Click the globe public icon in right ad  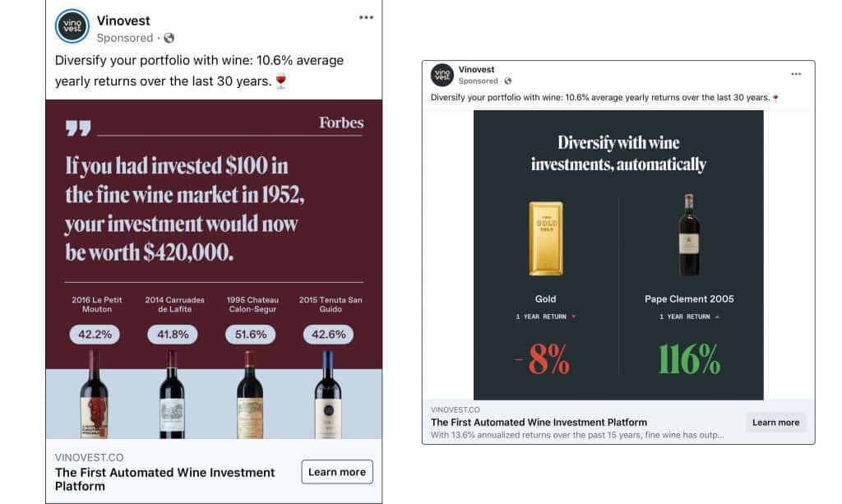tap(507, 81)
